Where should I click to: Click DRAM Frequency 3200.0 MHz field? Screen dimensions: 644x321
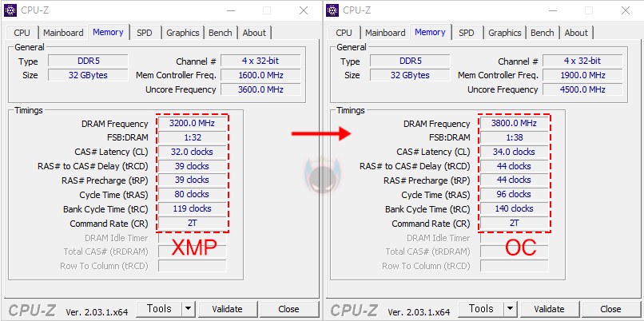[193, 123]
